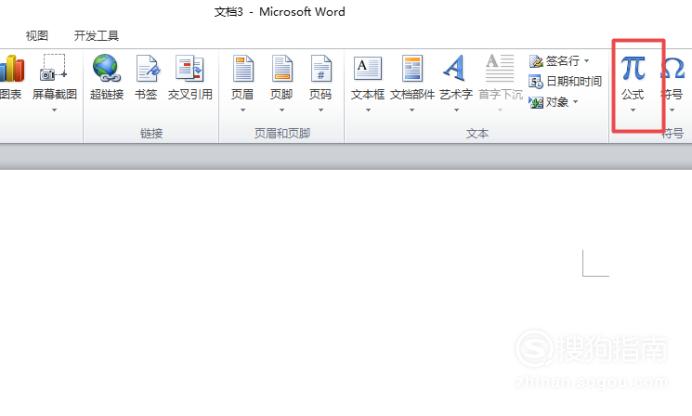
Task: Expand the 艺术字 dropdown arrow
Action: click(456, 110)
